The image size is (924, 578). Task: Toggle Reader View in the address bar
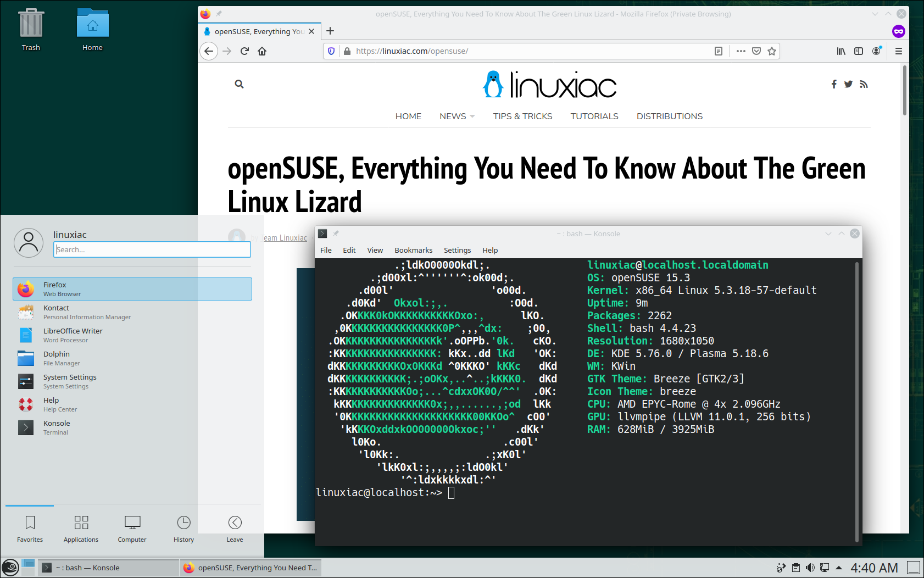click(719, 51)
